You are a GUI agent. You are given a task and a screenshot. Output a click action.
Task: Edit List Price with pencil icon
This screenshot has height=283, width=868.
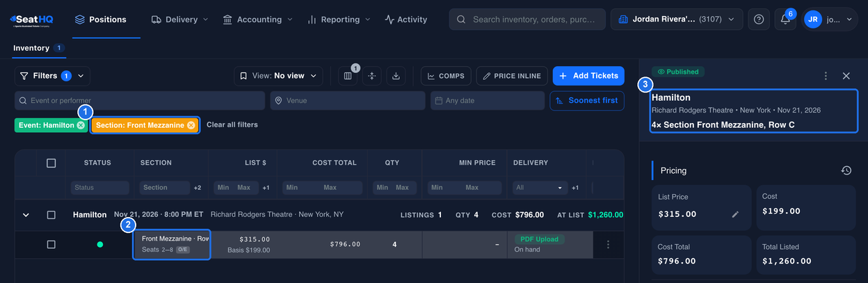click(735, 214)
